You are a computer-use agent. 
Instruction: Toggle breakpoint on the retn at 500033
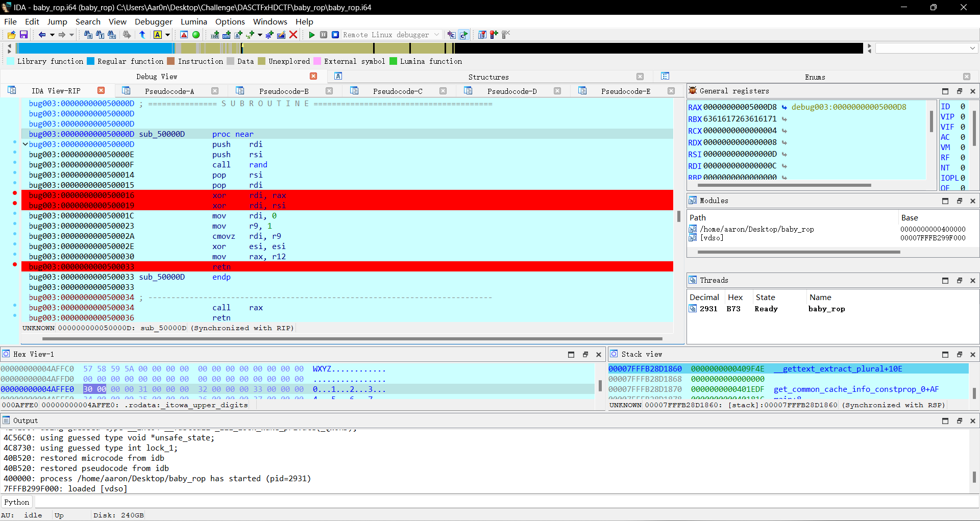click(x=15, y=264)
